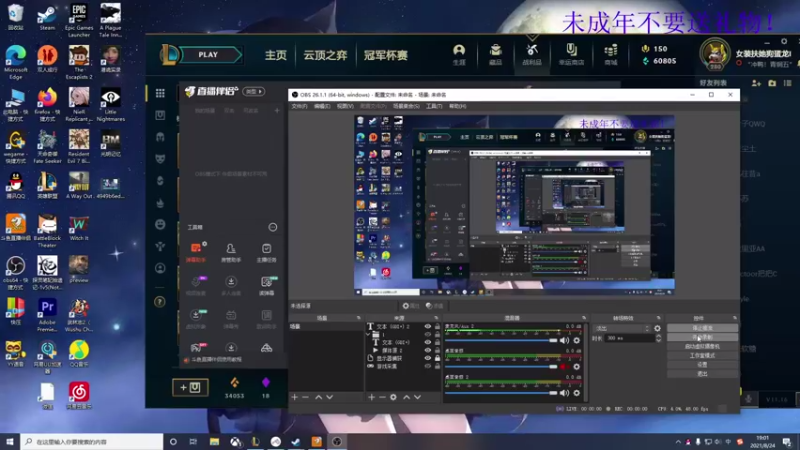Click 启动虚拟摄像机 button in OBS controls
The height and width of the screenshot is (450, 800).
pyautogui.click(x=702, y=346)
